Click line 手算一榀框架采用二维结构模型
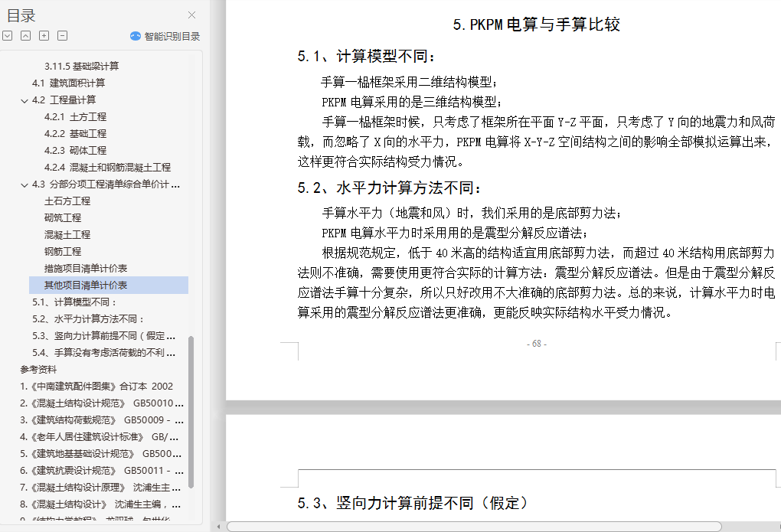Image resolution: width=781 pixels, height=532 pixels. (409, 82)
